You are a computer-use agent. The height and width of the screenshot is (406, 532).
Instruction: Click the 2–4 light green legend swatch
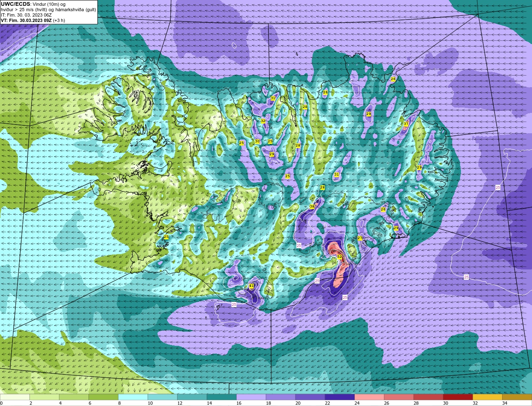[44, 397]
